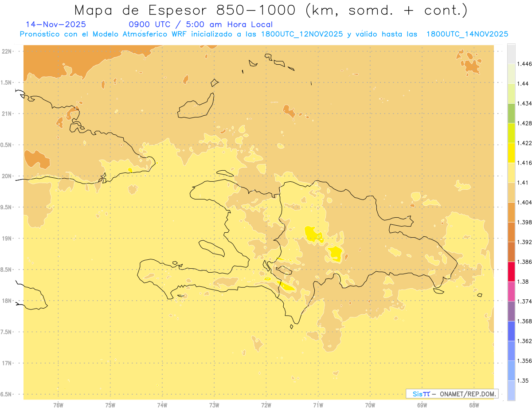Pick the red colorbar segment between 1.38 and 1.386
The width and height of the screenshot is (532, 411).
coord(511,271)
